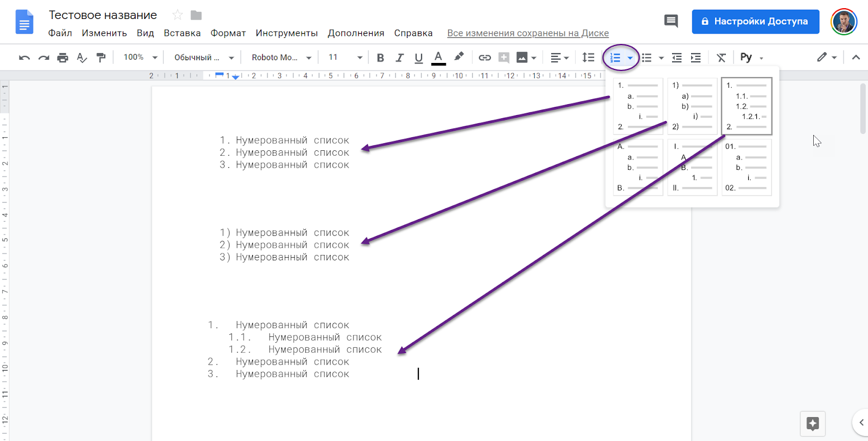868x441 pixels.
Task: Choose the 1) a) i) list style
Action: 692,106
